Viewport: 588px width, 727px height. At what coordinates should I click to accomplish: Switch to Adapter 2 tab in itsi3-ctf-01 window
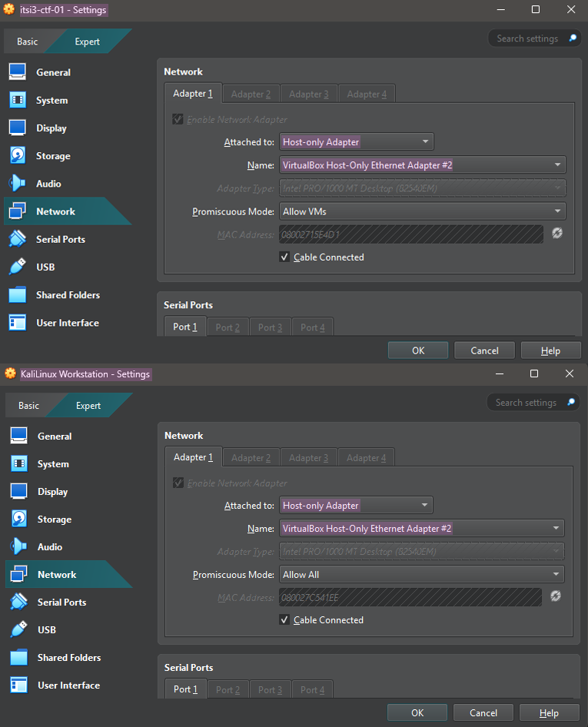(251, 94)
